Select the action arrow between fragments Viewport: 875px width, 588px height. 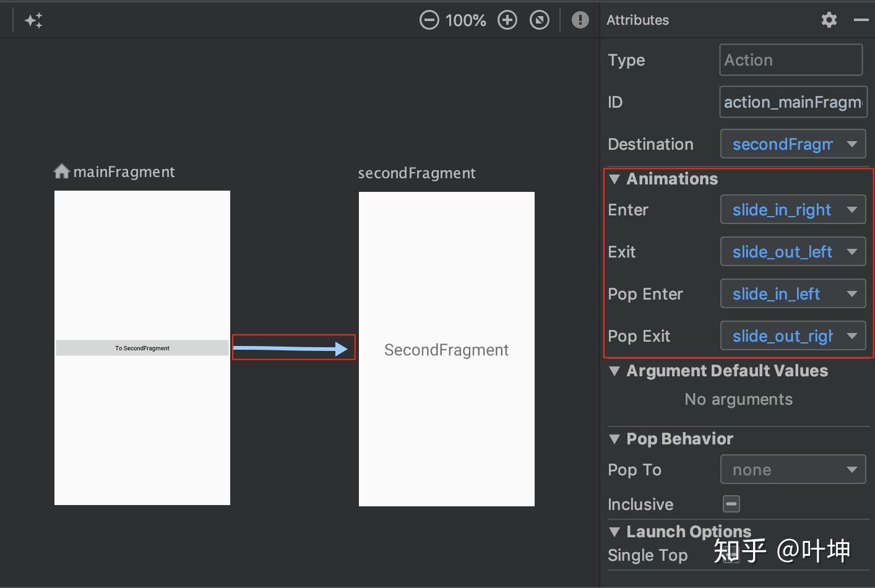[291, 348]
